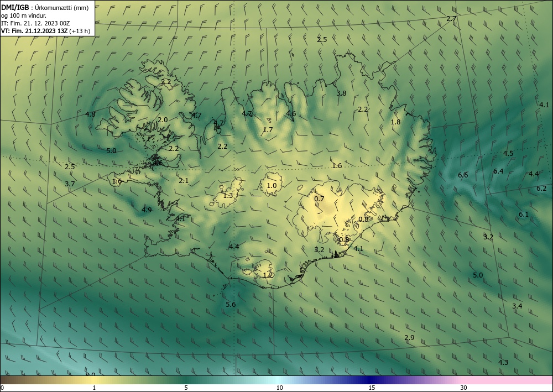Select the 4.3 precipitation value
Viewport: 553px width, 392px height.
(503, 362)
